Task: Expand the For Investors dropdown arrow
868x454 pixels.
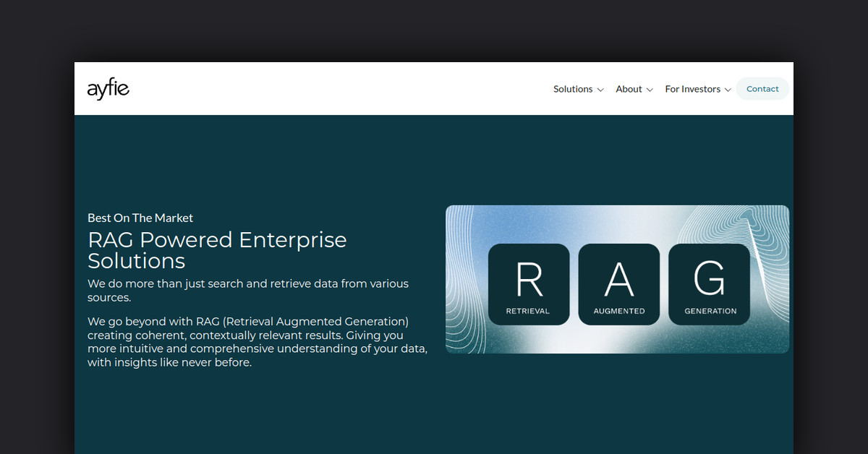Action: click(728, 90)
